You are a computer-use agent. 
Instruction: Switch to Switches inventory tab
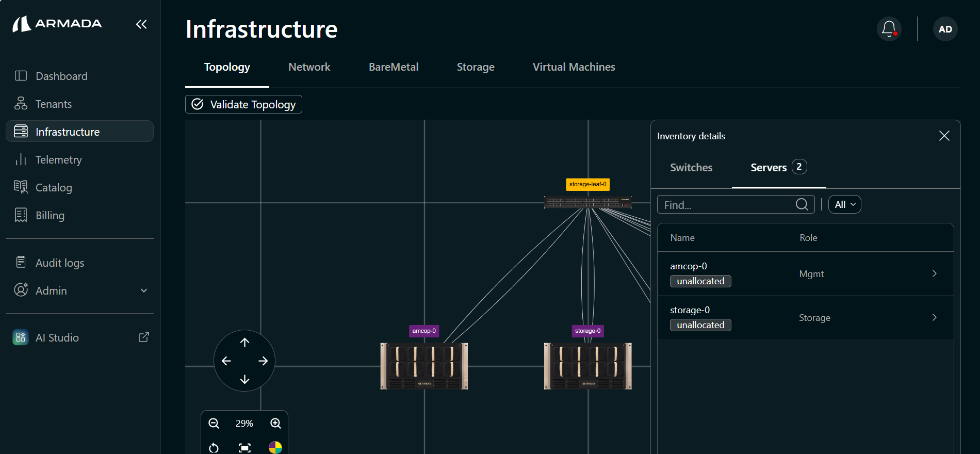tap(691, 168)
